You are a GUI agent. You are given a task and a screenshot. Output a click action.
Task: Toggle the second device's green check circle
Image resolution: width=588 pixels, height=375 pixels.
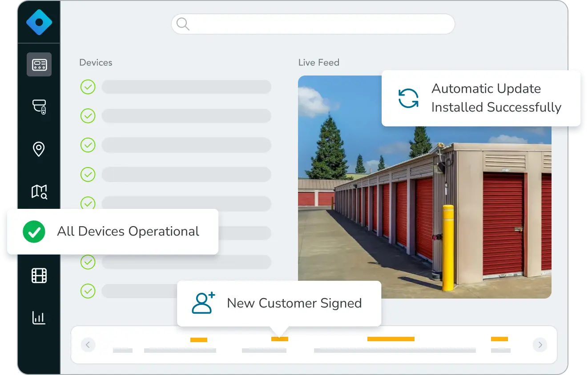point(88,116)
